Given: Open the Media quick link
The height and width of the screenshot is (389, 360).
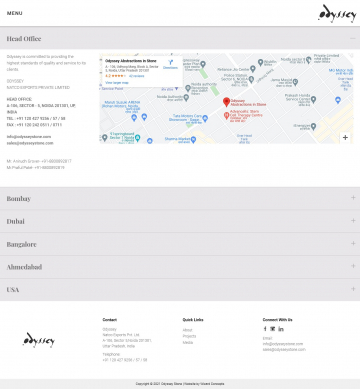Looking at the screenshot, I should tap(188, 342).
